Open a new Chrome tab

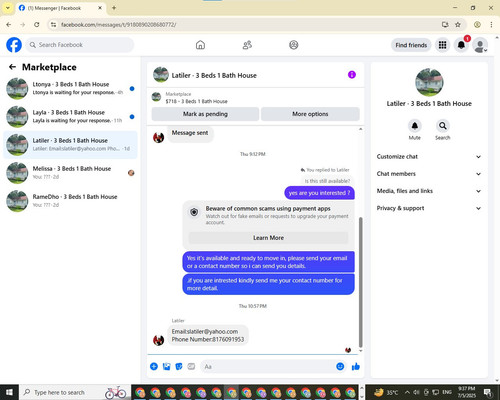(x=114, y=8)
